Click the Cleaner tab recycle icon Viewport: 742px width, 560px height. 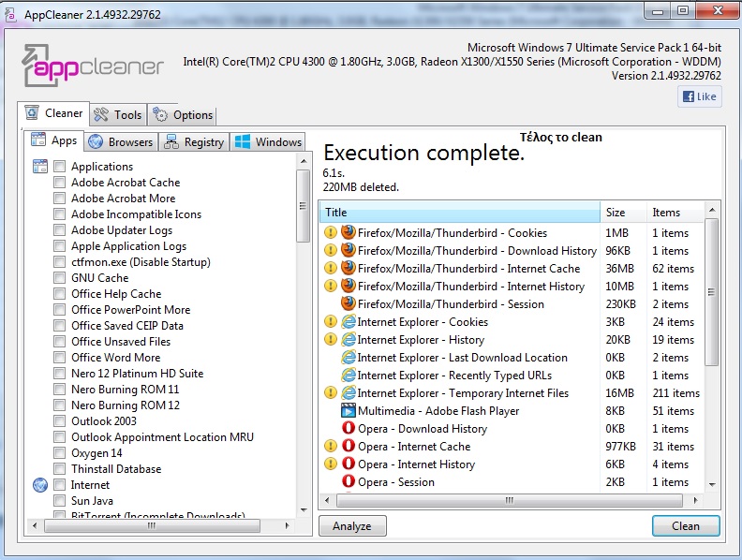[x=32, y=113]
